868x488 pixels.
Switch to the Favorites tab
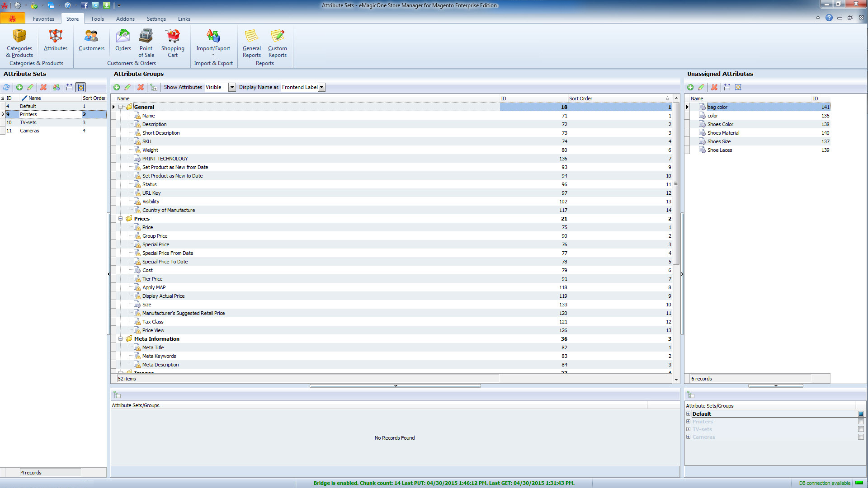[x=43, y=19]
